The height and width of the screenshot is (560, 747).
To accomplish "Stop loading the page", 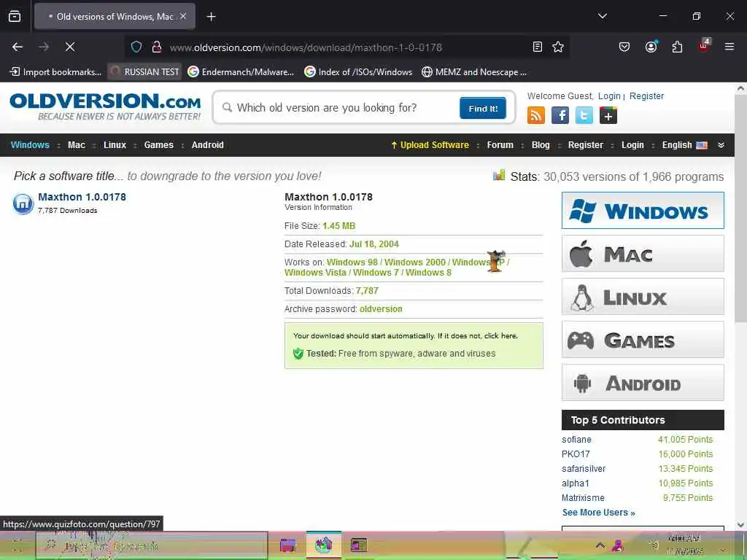I will tap(70, 47).
